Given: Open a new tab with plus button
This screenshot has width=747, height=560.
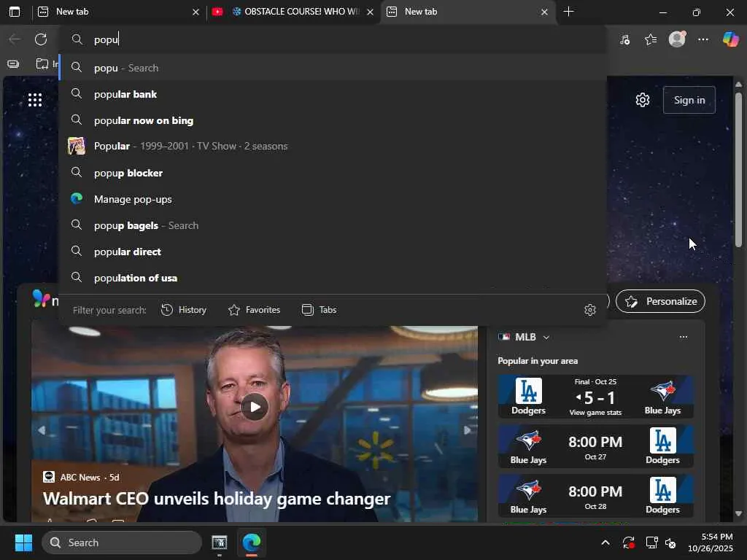Looking at the screenshot, I should click(568, 12).
